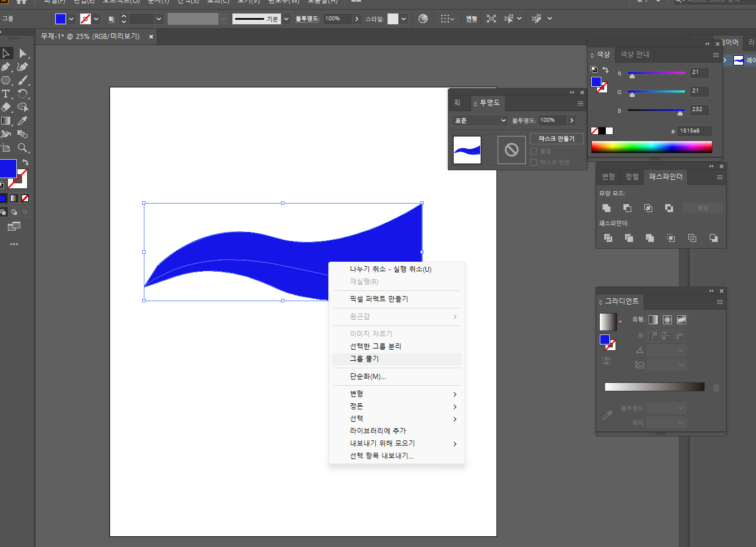This screenshot has width=756, height=547.
Task: Click '선택한 그룹 분리' menu item
Action: point(375,346)
